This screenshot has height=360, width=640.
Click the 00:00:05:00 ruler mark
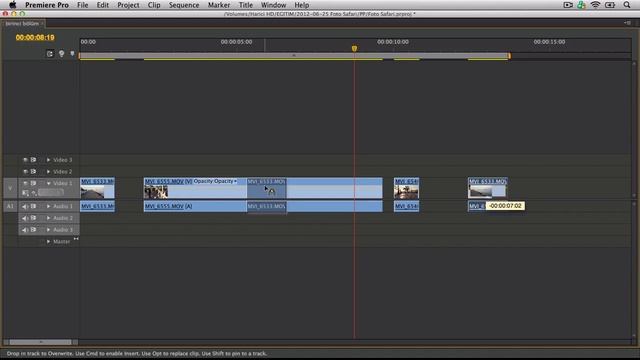[236, 42]
